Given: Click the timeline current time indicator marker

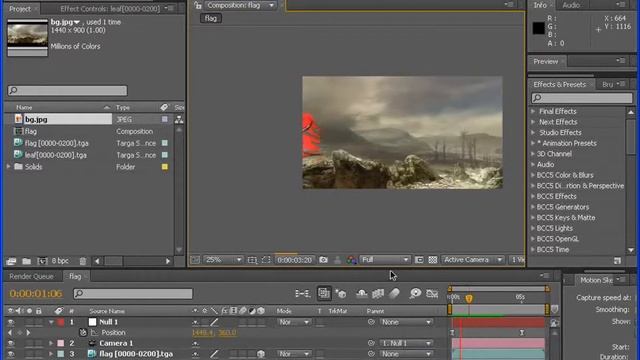Looking at the screenshot, I should coord(469,298).
